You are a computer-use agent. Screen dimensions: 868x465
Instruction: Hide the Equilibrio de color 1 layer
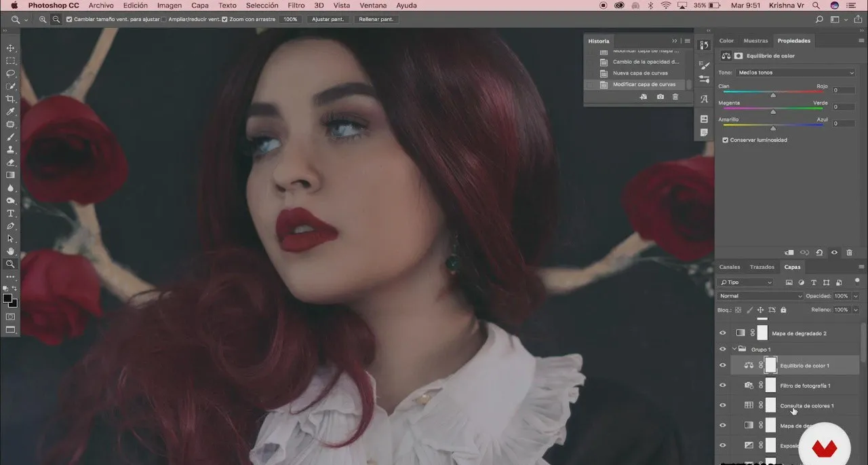722,365
